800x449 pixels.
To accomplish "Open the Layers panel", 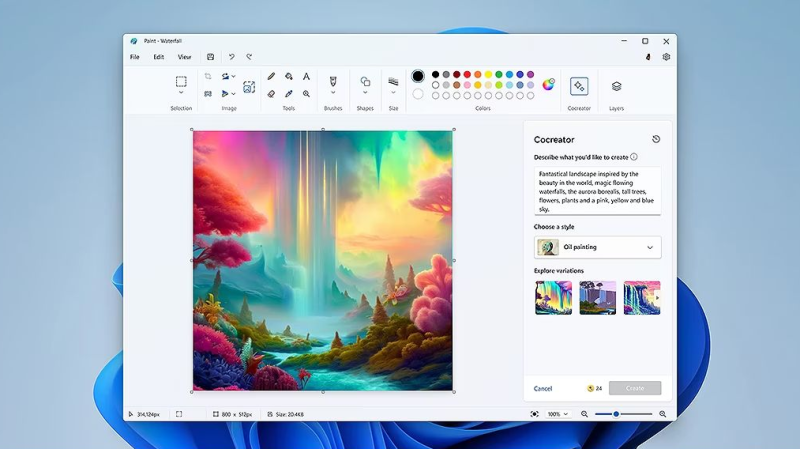I will click(616, 86).
